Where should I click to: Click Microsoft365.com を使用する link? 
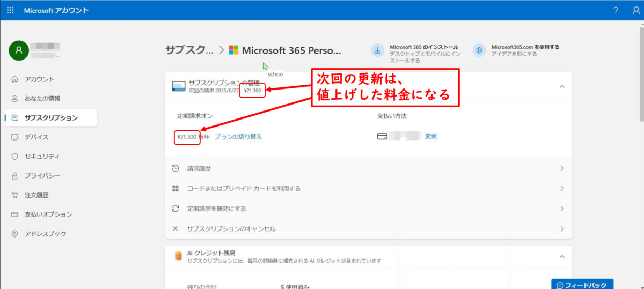click(x=525, y=47)
